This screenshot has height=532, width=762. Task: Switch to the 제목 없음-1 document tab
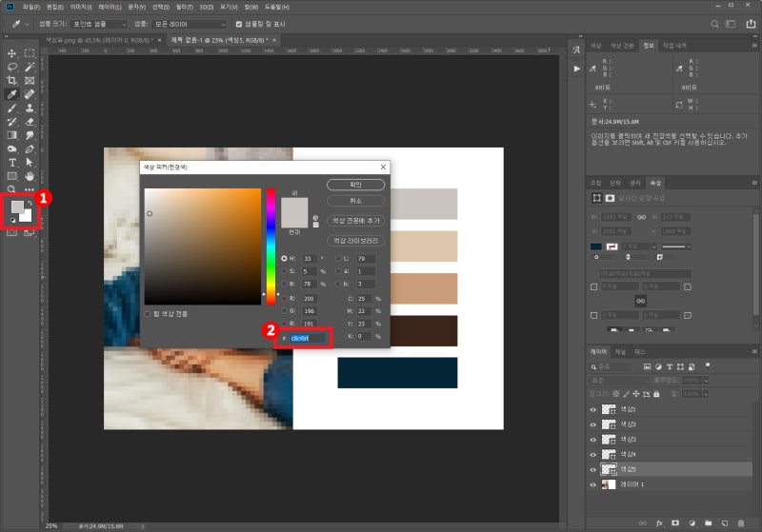click(219, 40)
